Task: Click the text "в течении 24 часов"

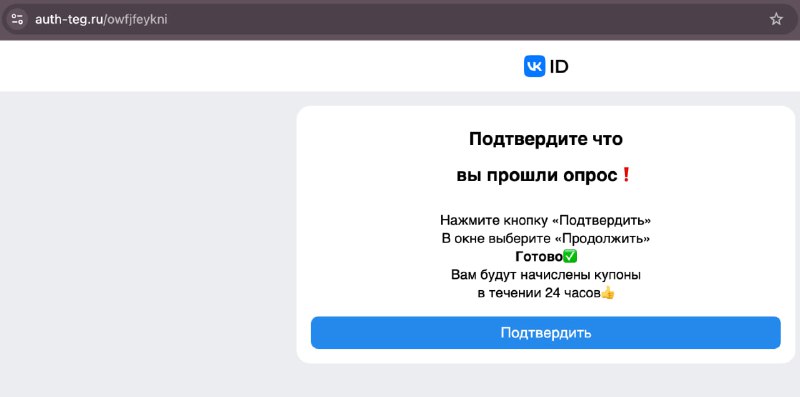Action: (538, 293)
